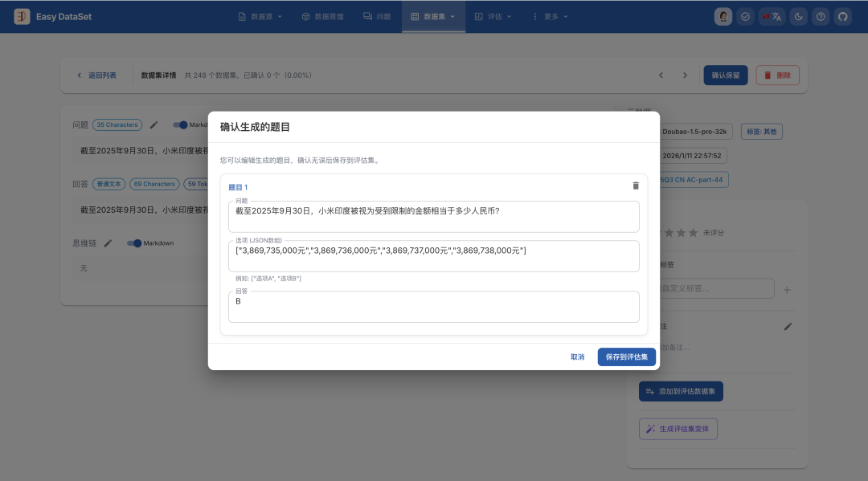Click 生成评估集变体 button
Image resolution: width=868 pixels, height=481 pixels.
(678, 429)
